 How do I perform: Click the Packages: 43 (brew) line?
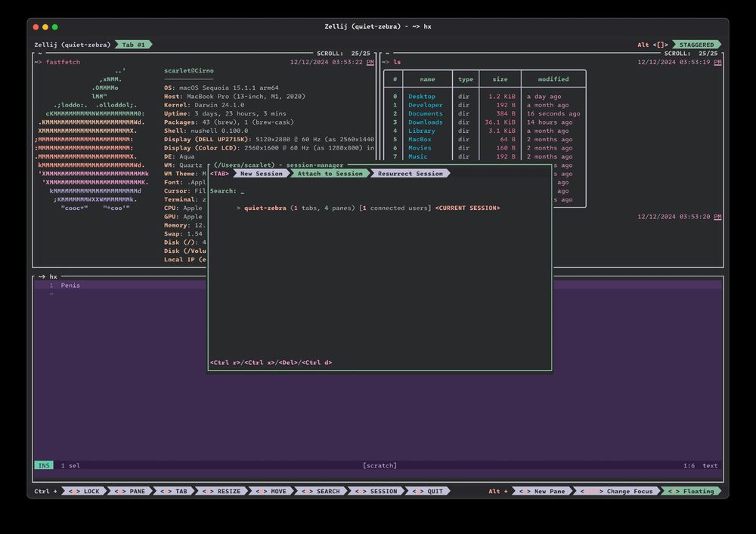coord(228,122)
